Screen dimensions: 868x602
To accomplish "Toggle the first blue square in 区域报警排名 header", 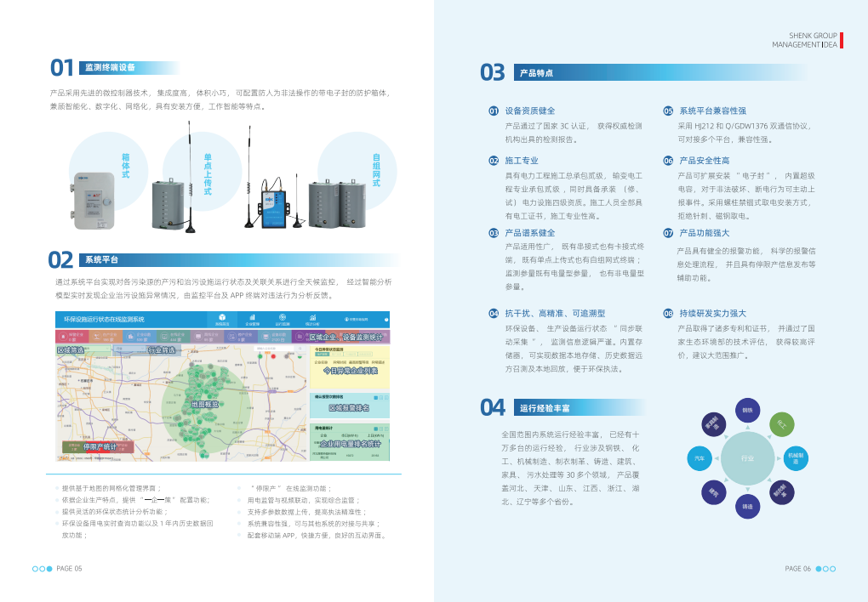I will tap(376, 396).
